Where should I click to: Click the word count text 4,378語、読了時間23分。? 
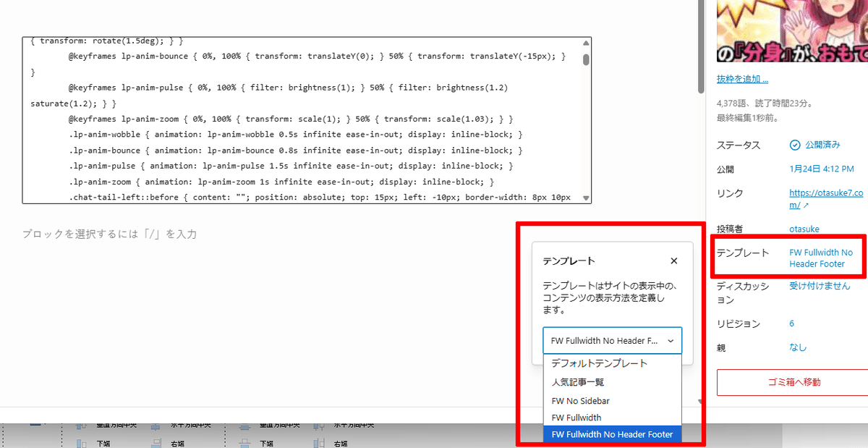click(767, 103)
